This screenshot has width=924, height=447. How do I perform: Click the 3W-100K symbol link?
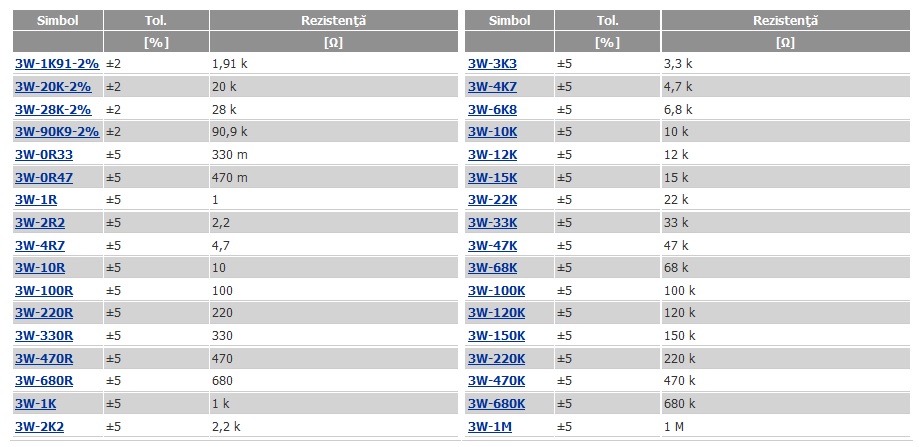(497, 290)
